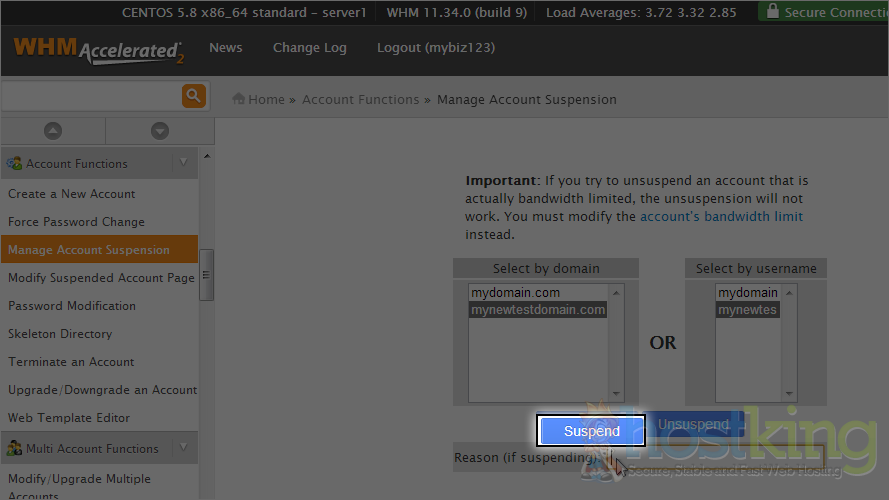This screenshot has height=500, width=889.
Task: Click the Home icon in breadcrumb
Action: [x=239, y=99]
